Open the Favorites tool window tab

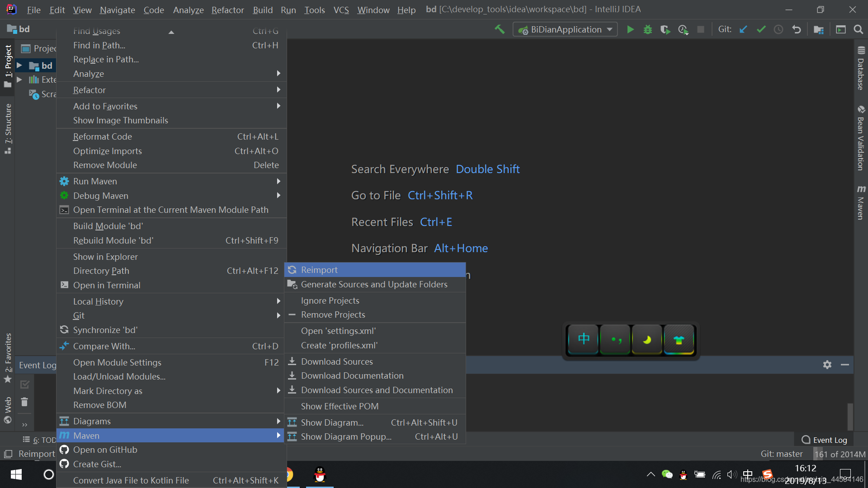click(x=8, y=358)
